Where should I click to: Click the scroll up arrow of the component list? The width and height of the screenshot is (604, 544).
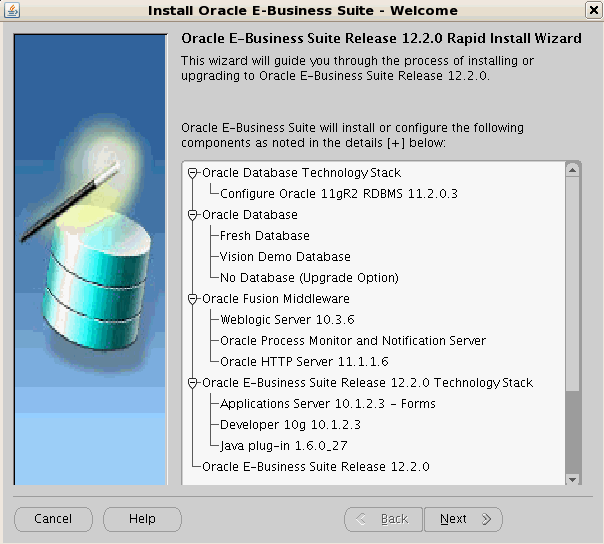tap(572, 170)
